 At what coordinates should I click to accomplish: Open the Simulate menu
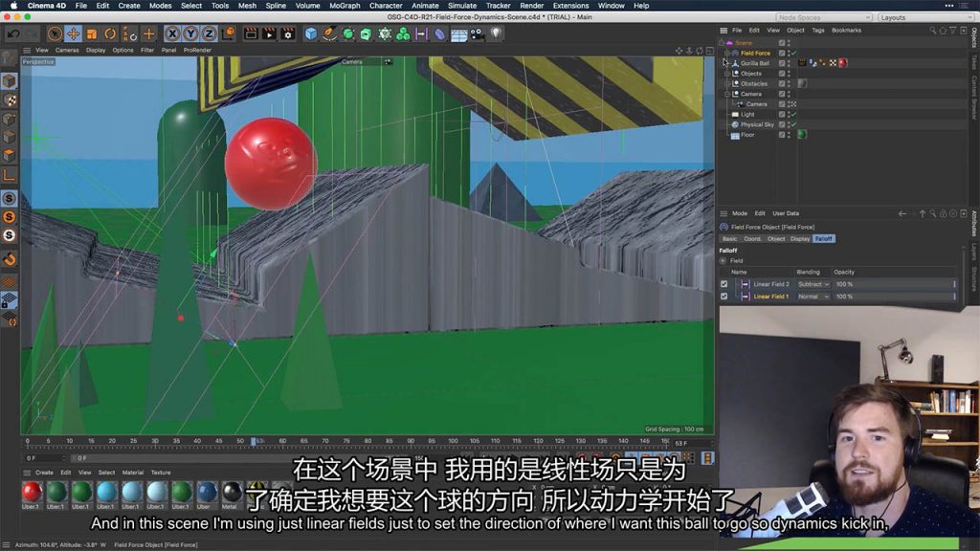pos(462,6)
